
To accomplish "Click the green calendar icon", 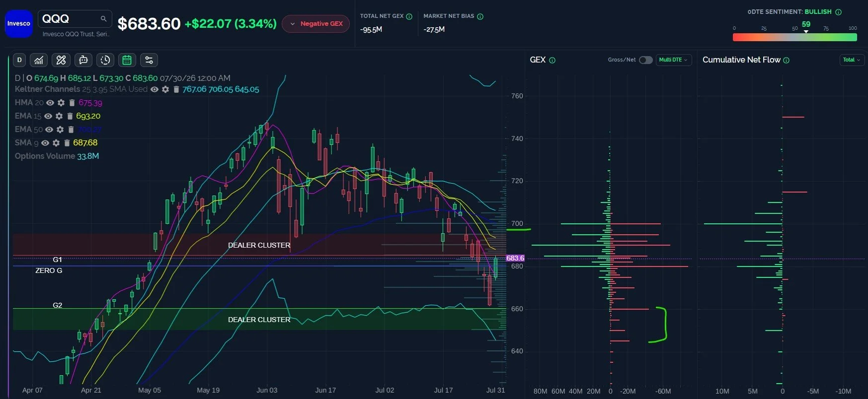I will click(127, 60).
